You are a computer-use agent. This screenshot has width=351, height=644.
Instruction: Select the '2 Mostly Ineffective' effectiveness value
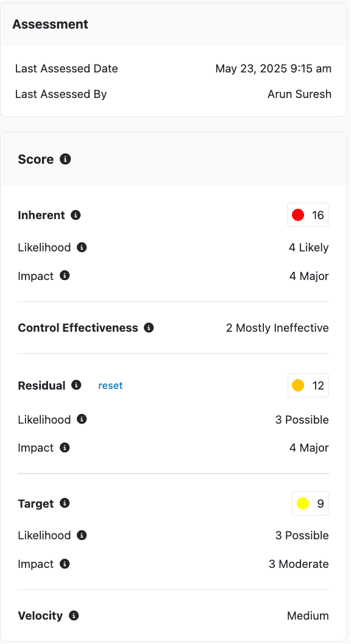[x=277, y=327]
